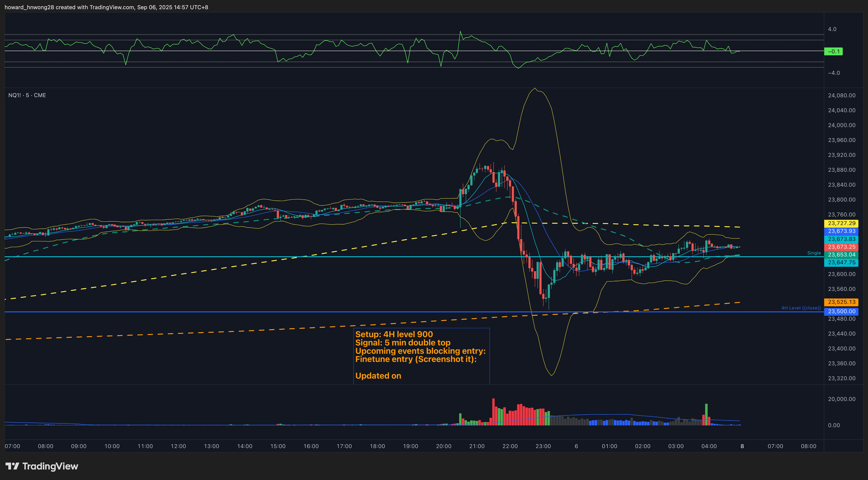The image size is (868, 480).
Task: Click the day '8' date marker on time axis
Action: 742,446
